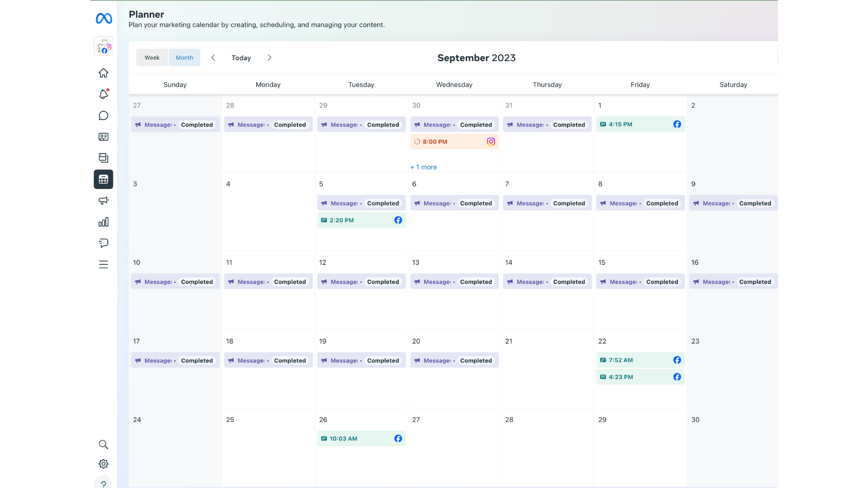Image resolution: width=868 pixels, height=488 pixels.
Task: Go to previous month chevron
Action: 213,58
